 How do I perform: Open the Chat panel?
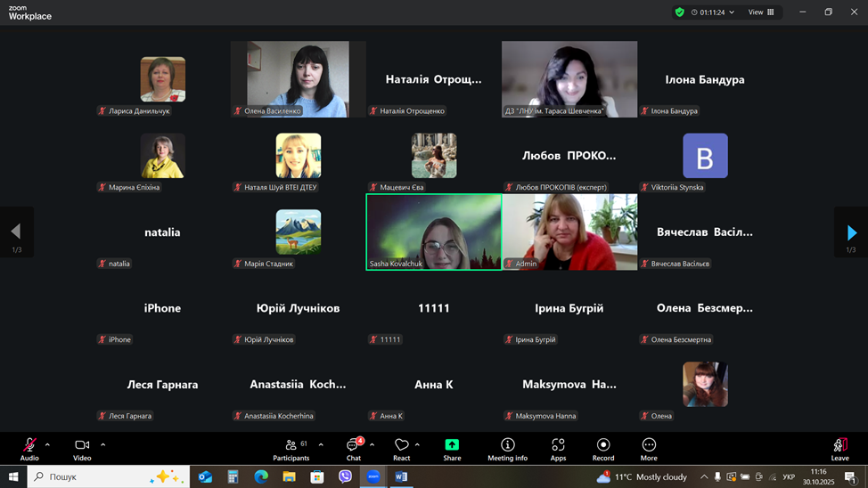[354, 449]
